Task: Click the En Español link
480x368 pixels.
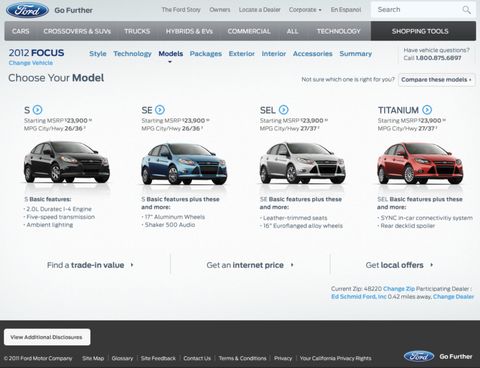Action: click(x=346, y=10)
